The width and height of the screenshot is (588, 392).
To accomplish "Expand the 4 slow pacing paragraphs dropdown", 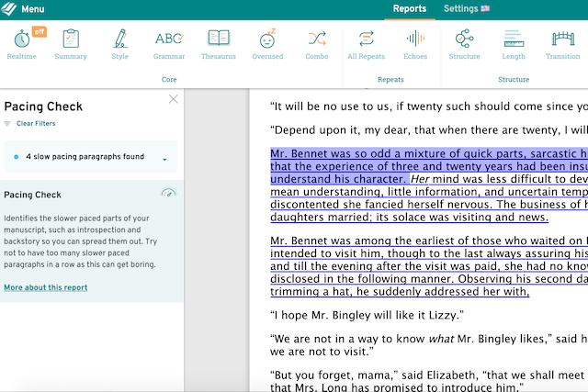I will pyautogui.click(x=164, y=160).
